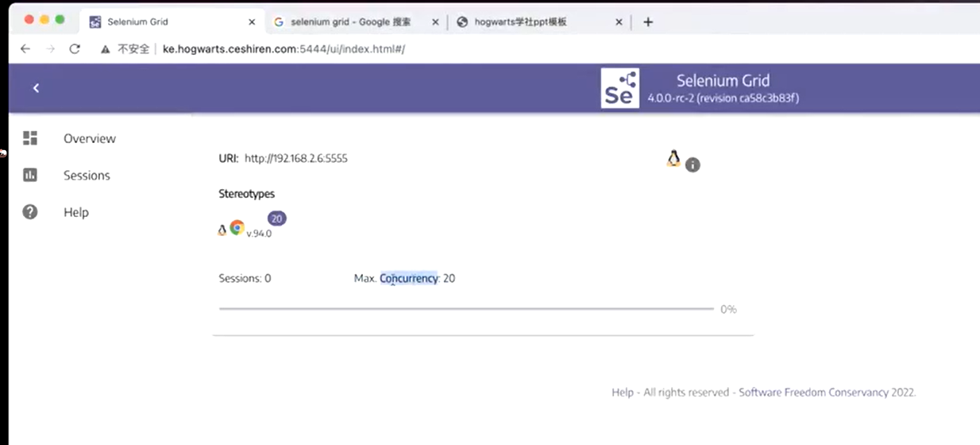980x445 pixels.
Task: Collapse sidebar with the back chevron
Action: coord(36,88)
